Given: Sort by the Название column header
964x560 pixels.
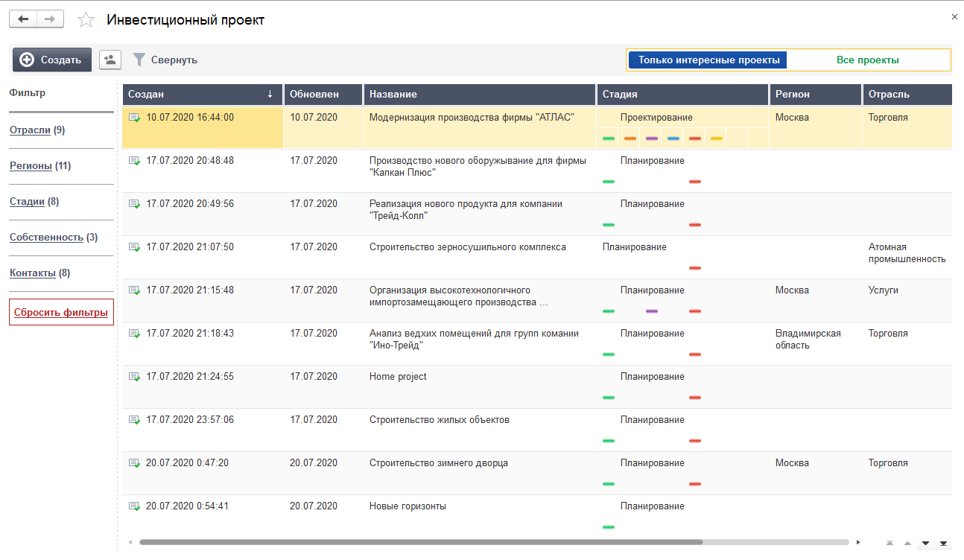Looking at the screenshot, I should (479, 95).
